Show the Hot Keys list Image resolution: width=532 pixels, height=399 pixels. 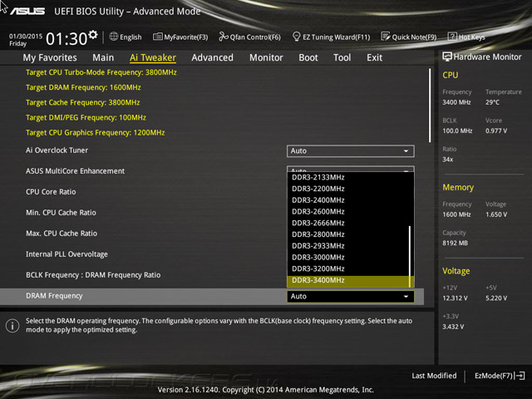click(466, 37)
